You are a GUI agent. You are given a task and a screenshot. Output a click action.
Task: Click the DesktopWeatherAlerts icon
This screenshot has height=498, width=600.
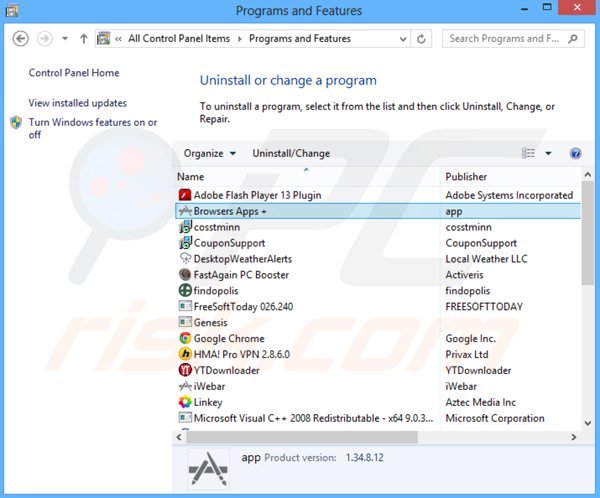click(x=185, y=259)
